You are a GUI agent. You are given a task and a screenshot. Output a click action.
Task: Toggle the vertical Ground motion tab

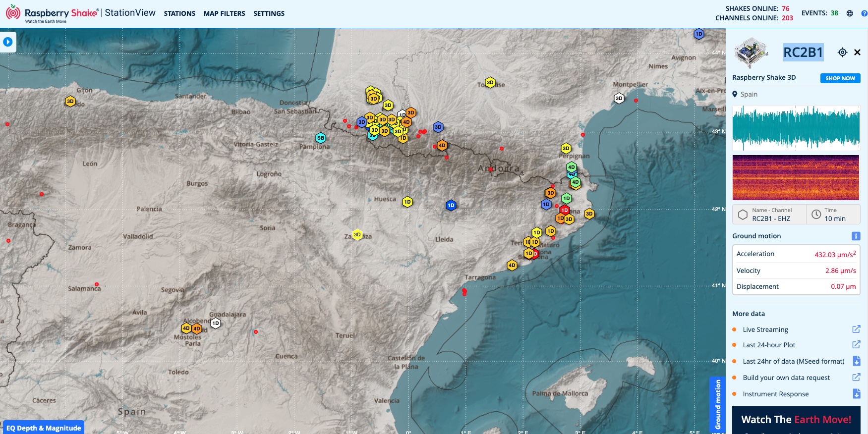717,404
